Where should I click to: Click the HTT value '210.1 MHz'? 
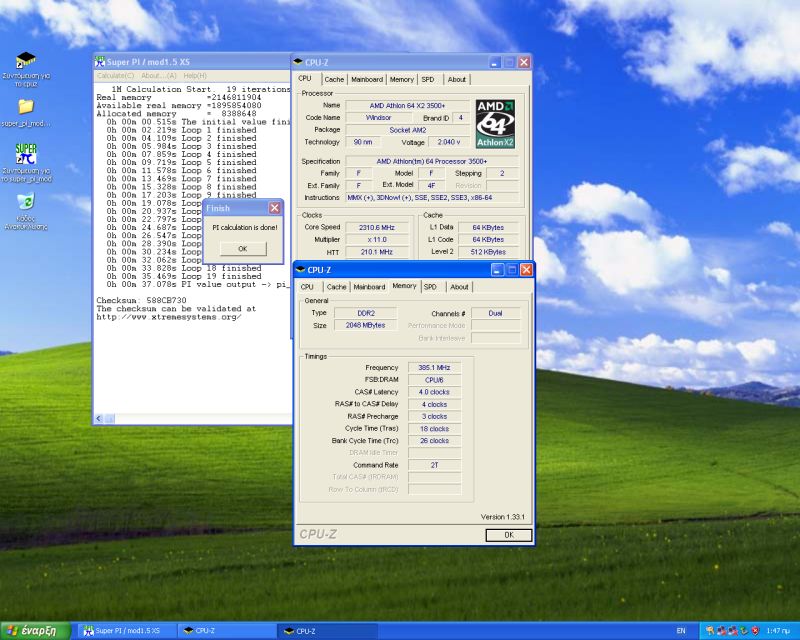(377, 252)
